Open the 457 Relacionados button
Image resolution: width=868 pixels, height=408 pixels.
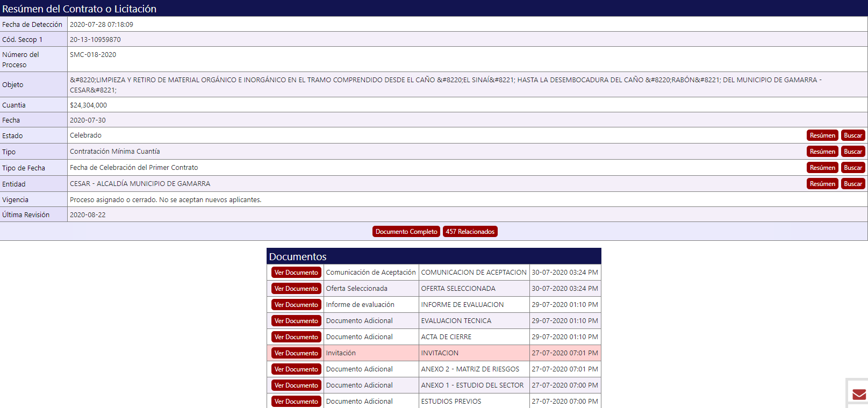pyautogui.click(x=470, y=232)
